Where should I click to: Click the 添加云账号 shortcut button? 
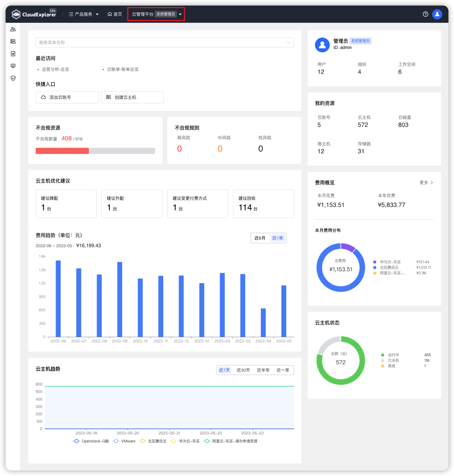pos(67,97)
